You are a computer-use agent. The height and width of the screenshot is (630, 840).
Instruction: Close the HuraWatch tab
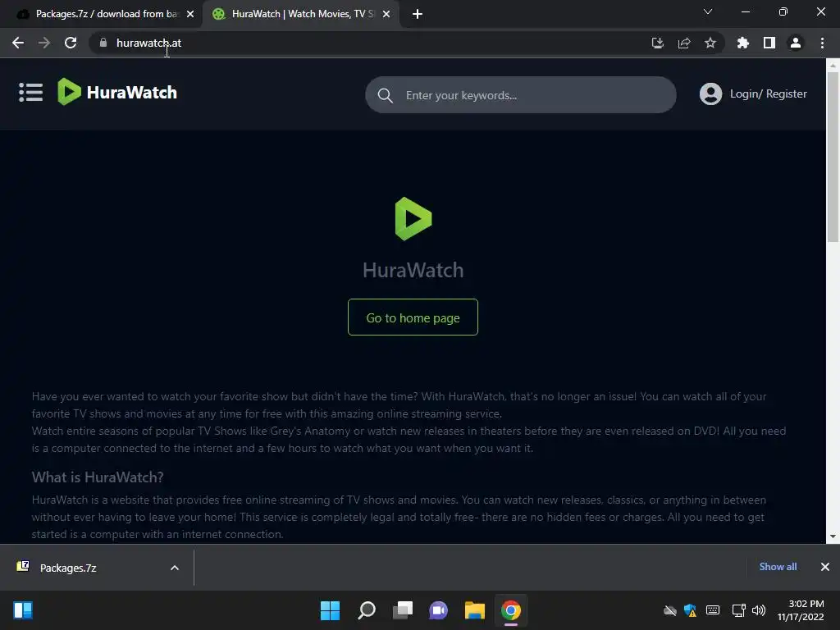[386, 14]
